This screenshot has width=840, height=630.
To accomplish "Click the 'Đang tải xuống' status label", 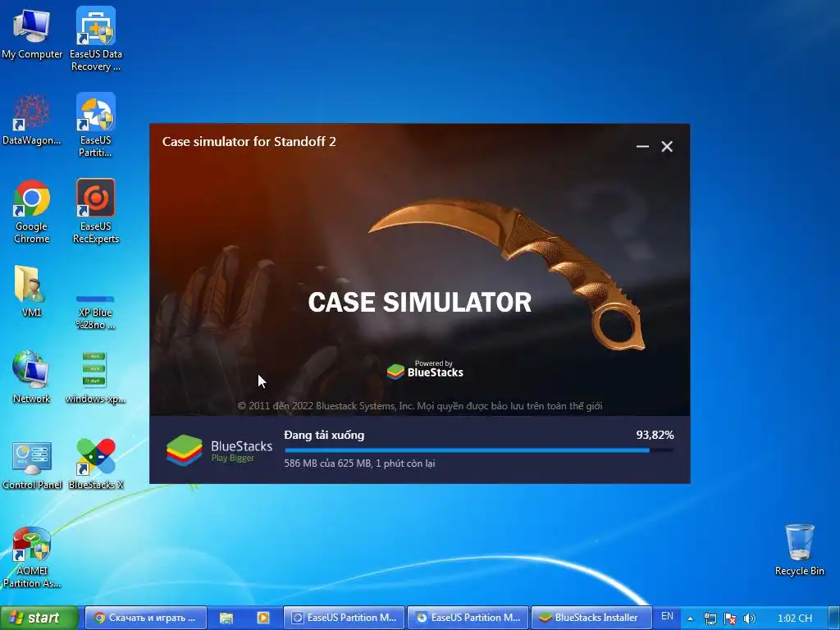I will [324, 435].
